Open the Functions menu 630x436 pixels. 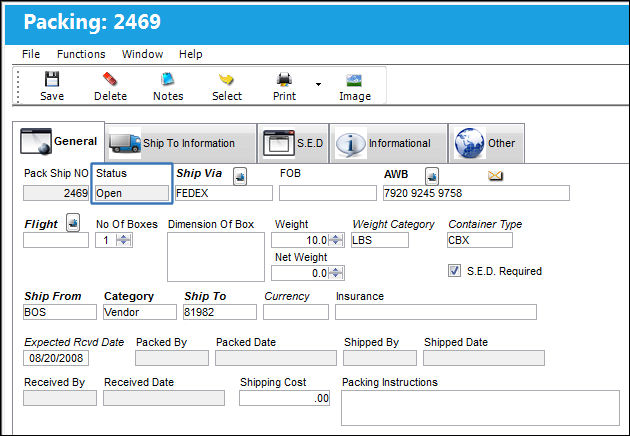coord(81,54)
